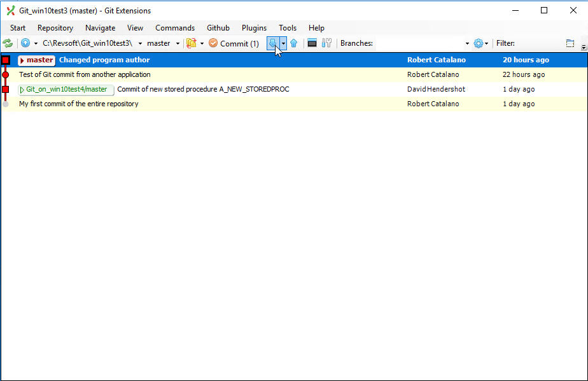
Task: Click the Git_on_win10test4/master remote branch label
Action: 66,89
